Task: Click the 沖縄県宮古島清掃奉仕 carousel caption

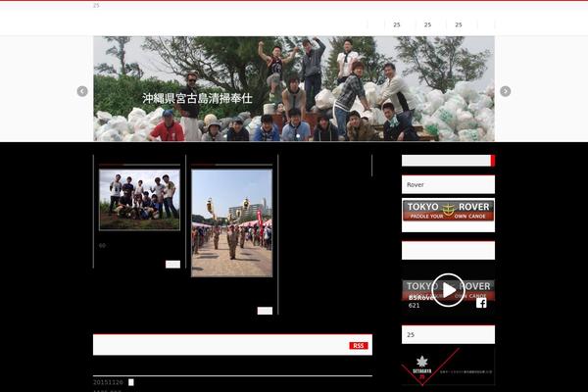Action: [197, 98]
